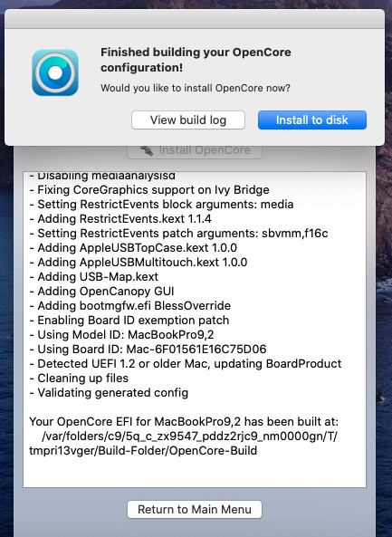Image resolution: width=392 pixels, height=537 pixels.
Task: Click the partially hidden 'Disabling mediaanalysisd' line
Action: 102,176
